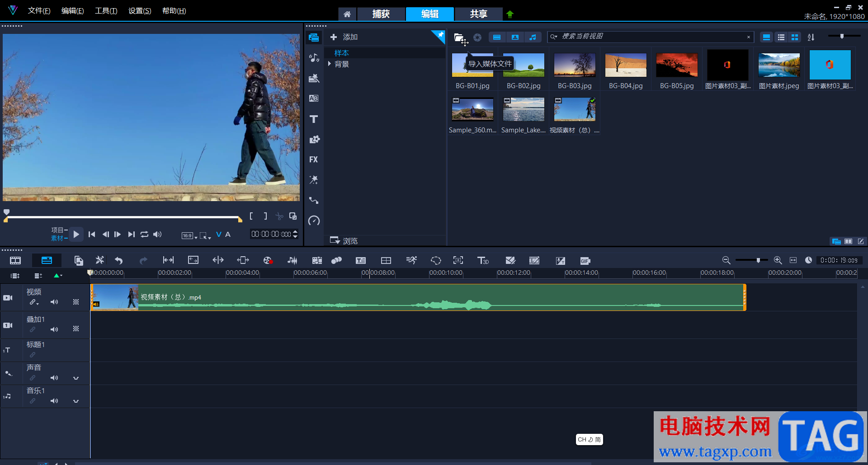Viewport: 868px width, 465px height.
Task: Click the 浏览 button
Action: click(344, 240)
